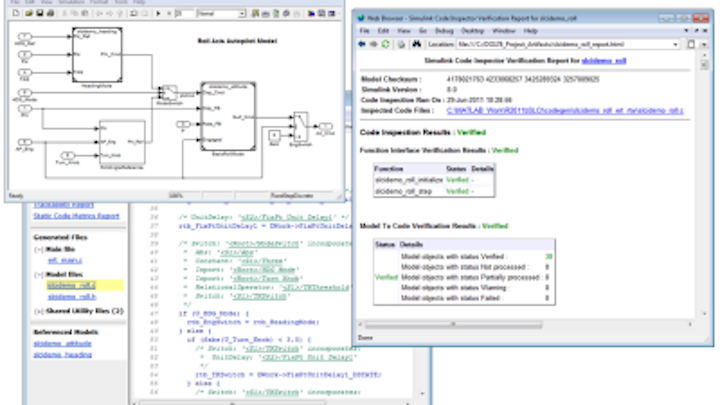
Task: Click binoculars Find icon in Web Browser
Action: (x=416, y=44)
